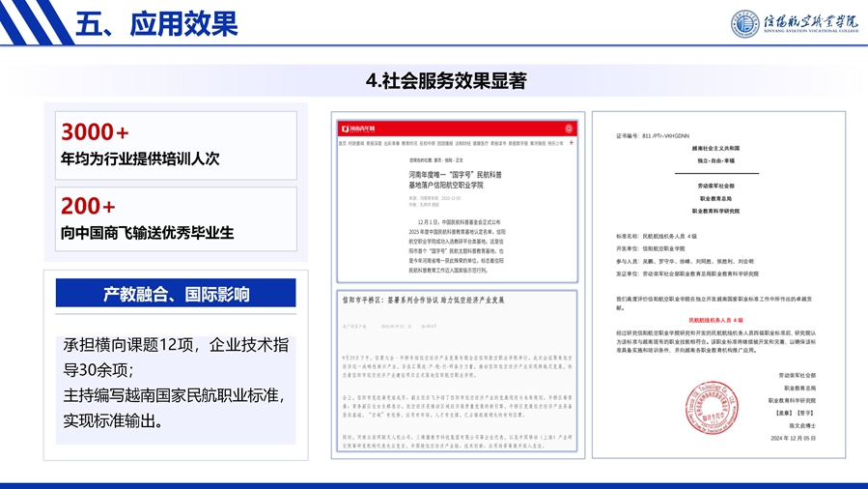Open the Vietnam certificate document image

pyautogui.click(x=718, y=285)
